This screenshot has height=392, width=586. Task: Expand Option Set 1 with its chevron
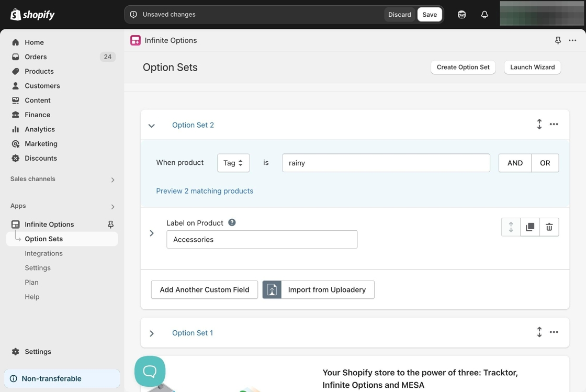click(152, 333)
